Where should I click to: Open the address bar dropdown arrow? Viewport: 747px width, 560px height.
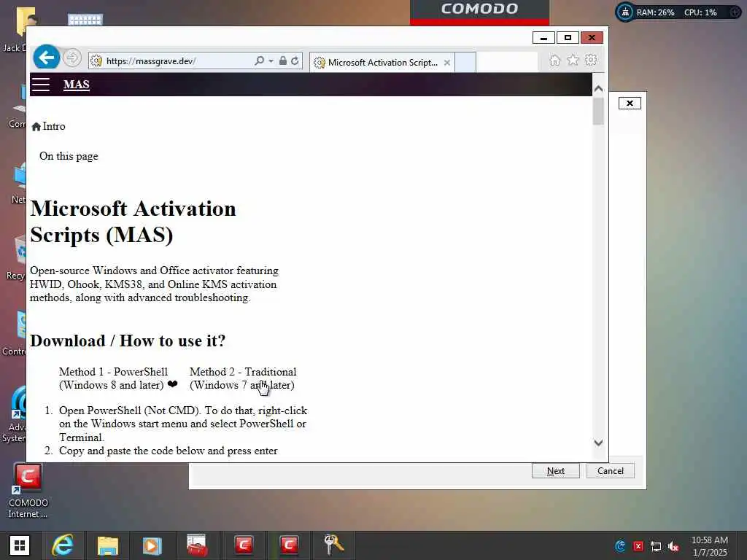click(x=271, y=61)
